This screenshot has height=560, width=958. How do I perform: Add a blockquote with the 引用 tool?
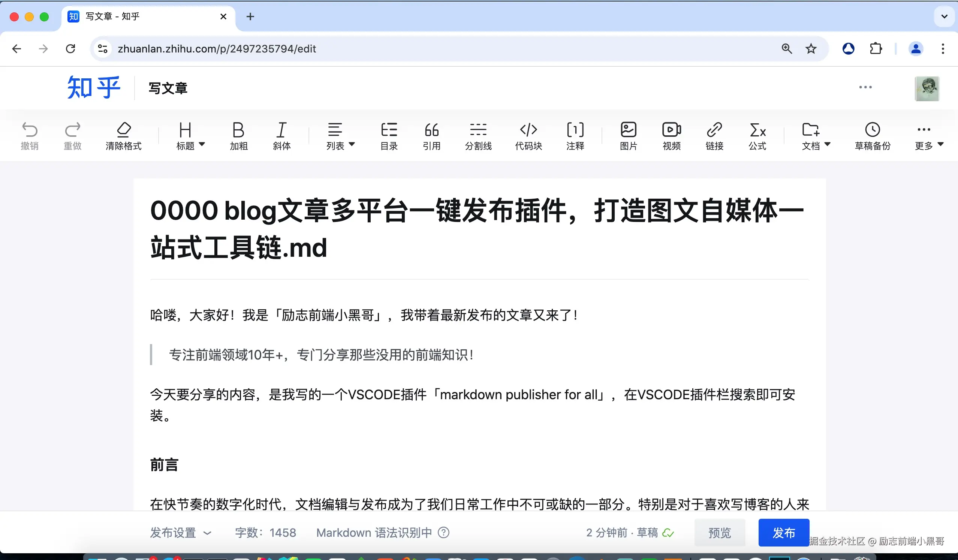pos(432,136)
